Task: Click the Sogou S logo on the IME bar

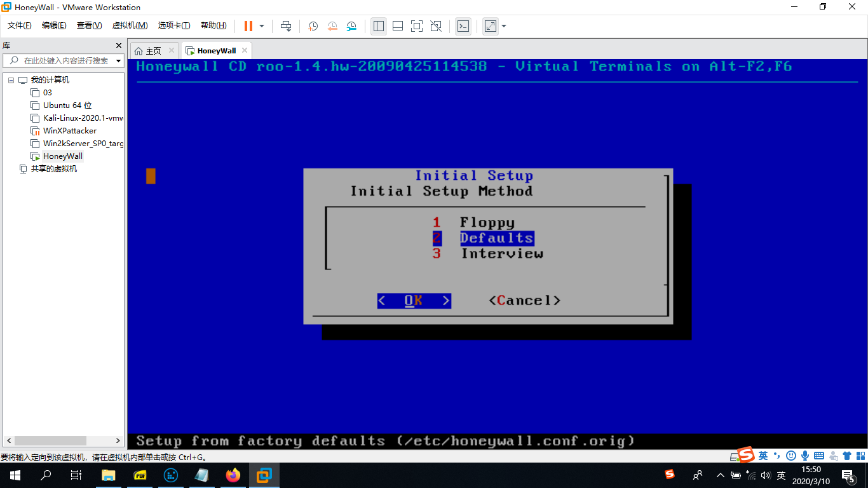Action: click(745, 454)
